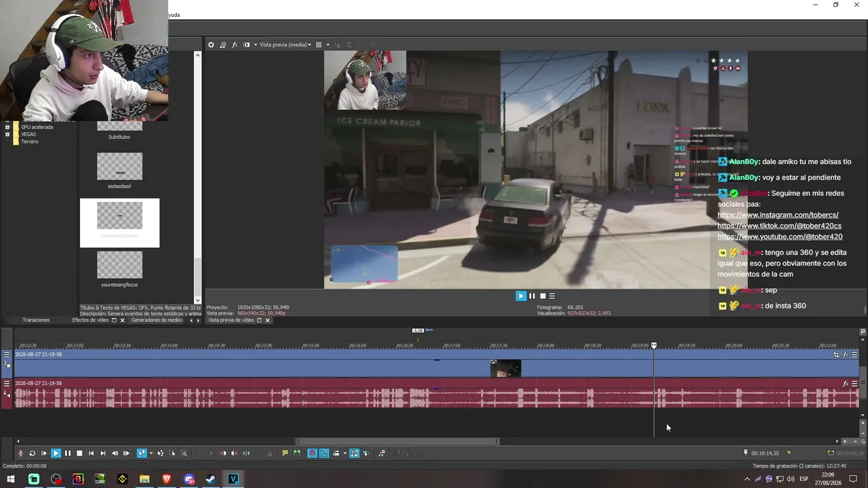Open audio event FX button

click(x=845, y=384)
